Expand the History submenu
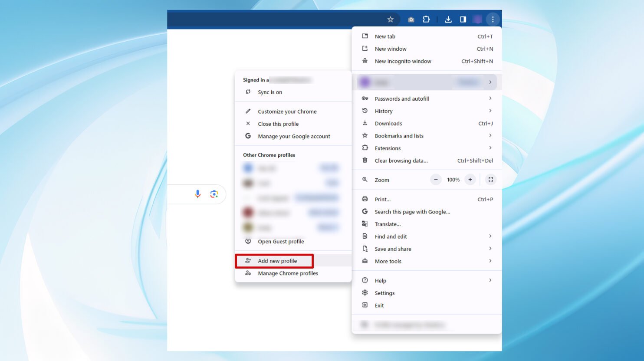This screenshot has width=644, height=361. click(x=383, y=111)
